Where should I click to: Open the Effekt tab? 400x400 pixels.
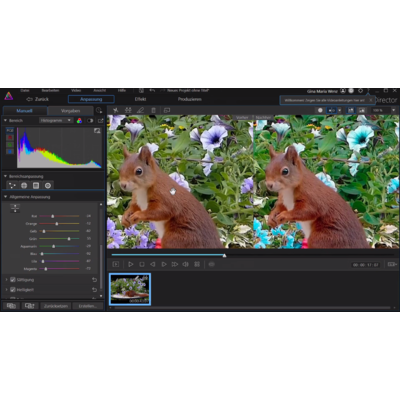(140, 99)
